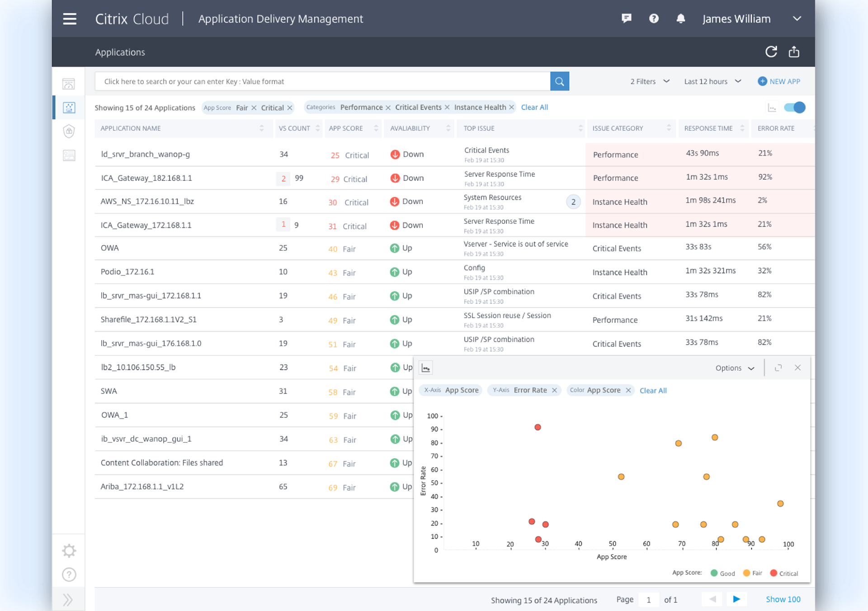The width and height of the screenshot is (868, 611).
Task: Click the Show 100 link
Action: (783, 599)
